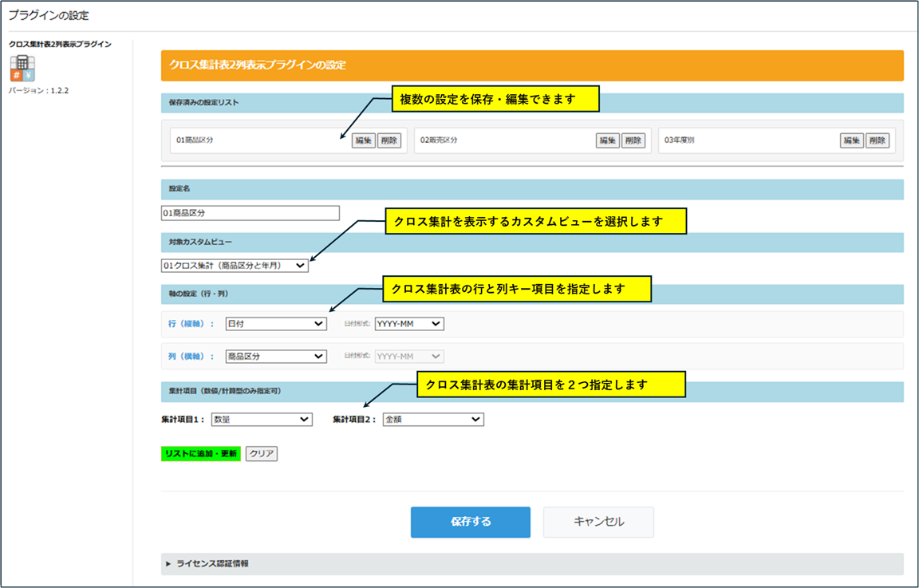Delete the 02販売区分 saved setting
Screen dimensions: 919x588
point(633,140)
